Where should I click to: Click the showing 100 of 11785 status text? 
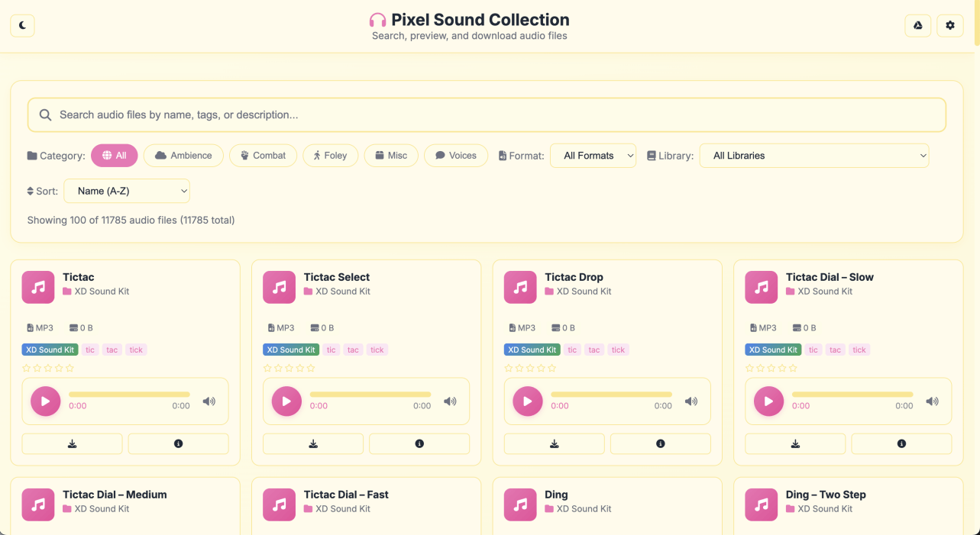131,220
